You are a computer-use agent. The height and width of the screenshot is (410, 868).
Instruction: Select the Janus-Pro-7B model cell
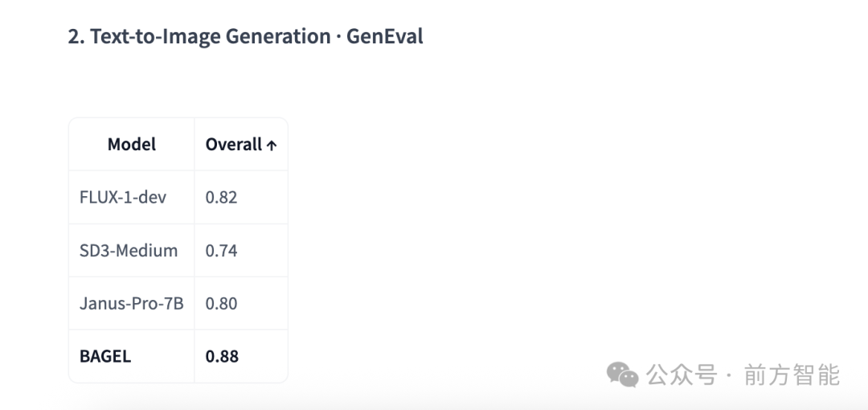[x=132, y=304]
